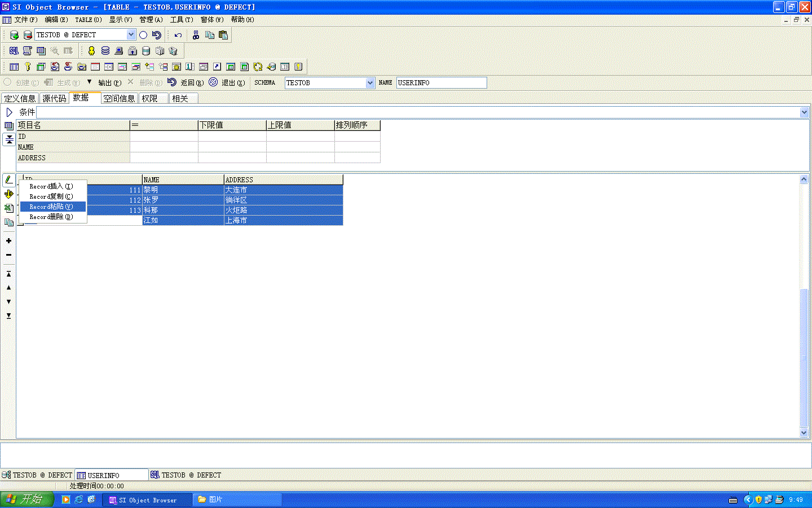Click the vertical scrollbar down arrow
This screenshot has width=812, height=508.
click(804, 433)
